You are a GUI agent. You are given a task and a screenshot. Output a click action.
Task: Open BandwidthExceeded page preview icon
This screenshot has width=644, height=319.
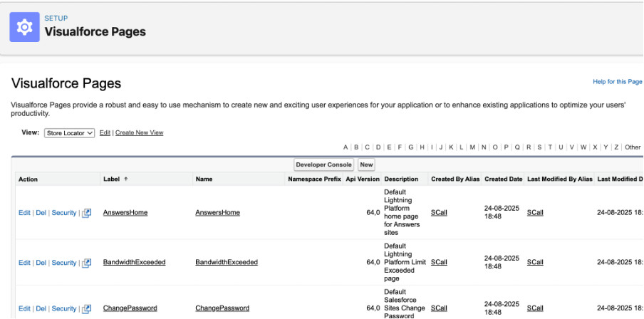coord(86,263)
